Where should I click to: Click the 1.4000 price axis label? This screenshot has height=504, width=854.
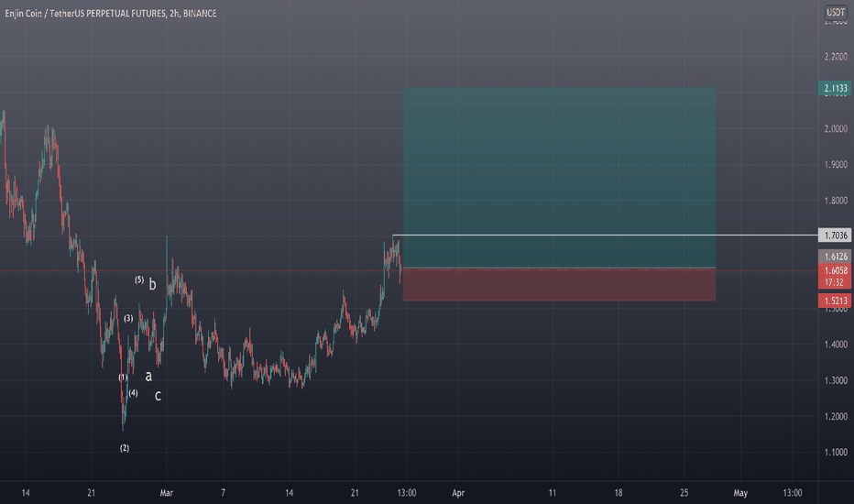[x=836, y=345]
